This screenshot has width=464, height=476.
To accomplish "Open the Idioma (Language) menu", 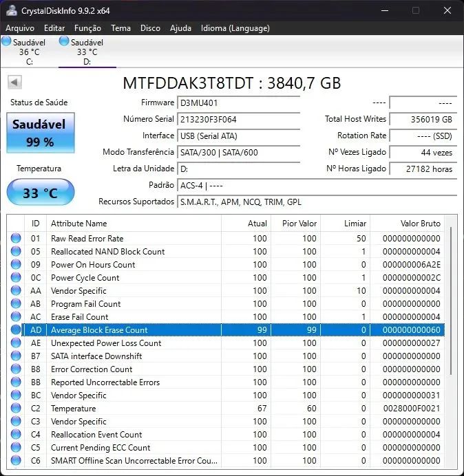I will [235, 28].
